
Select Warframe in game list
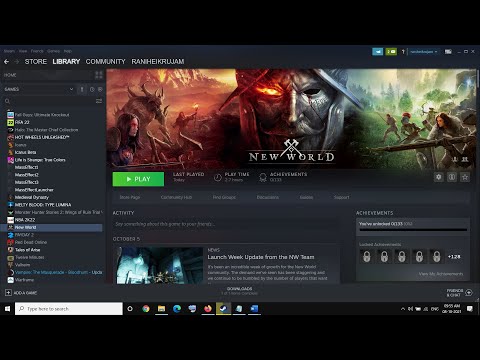24,280
